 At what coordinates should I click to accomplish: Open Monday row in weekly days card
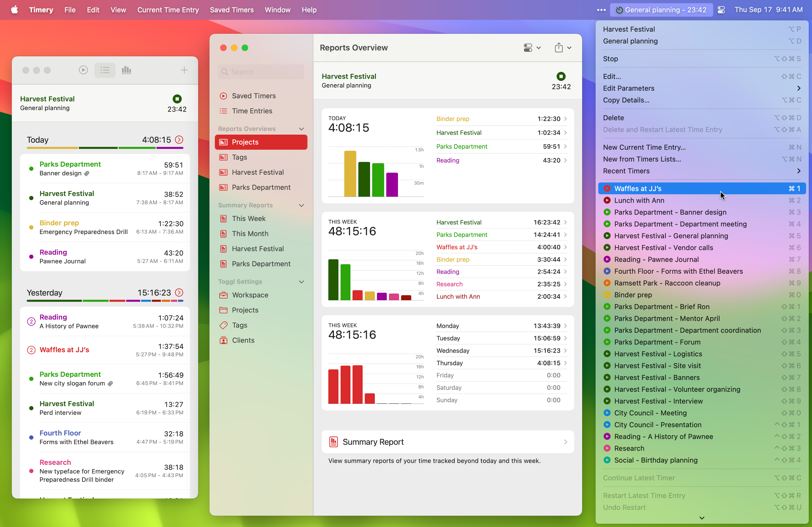[502, 326]
